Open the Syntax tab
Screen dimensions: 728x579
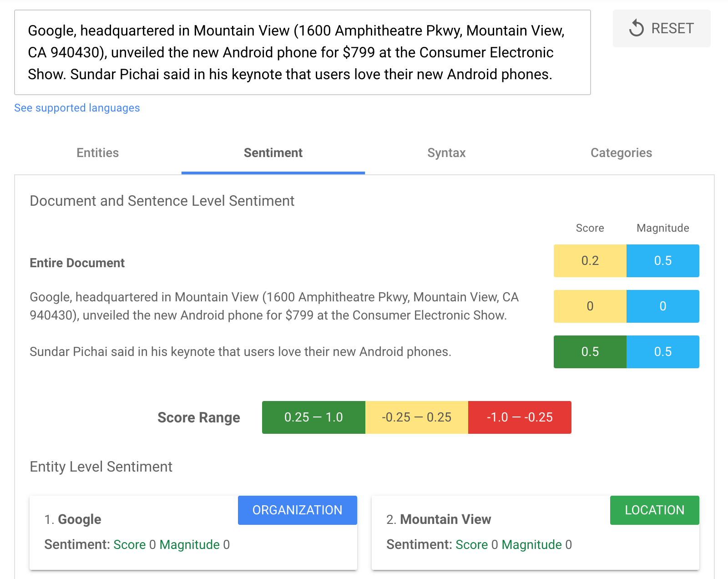(446, 153)
